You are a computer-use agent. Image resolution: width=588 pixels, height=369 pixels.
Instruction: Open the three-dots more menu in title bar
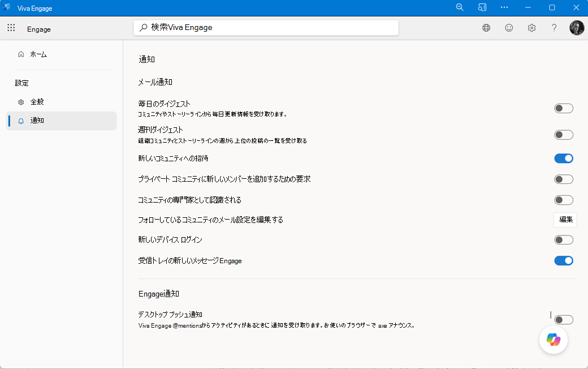[504, 7]
